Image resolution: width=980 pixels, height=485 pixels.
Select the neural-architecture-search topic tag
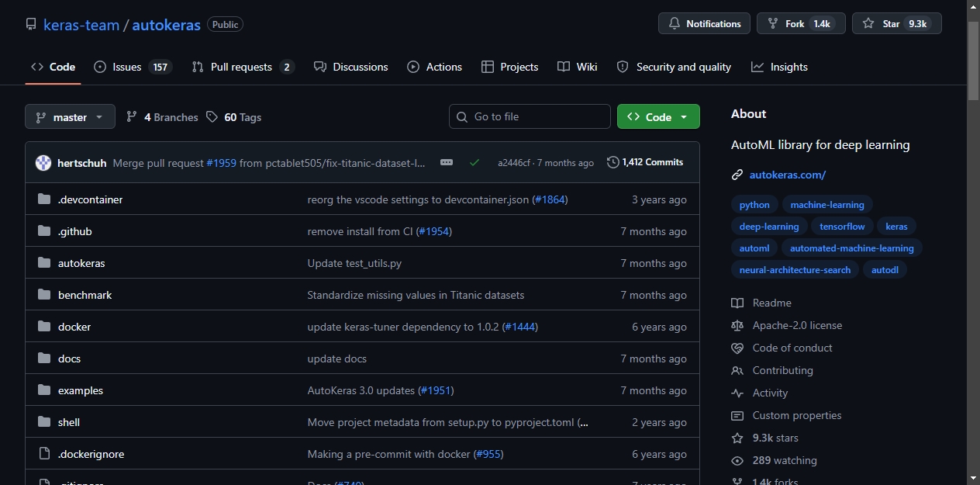click(795, 270)
